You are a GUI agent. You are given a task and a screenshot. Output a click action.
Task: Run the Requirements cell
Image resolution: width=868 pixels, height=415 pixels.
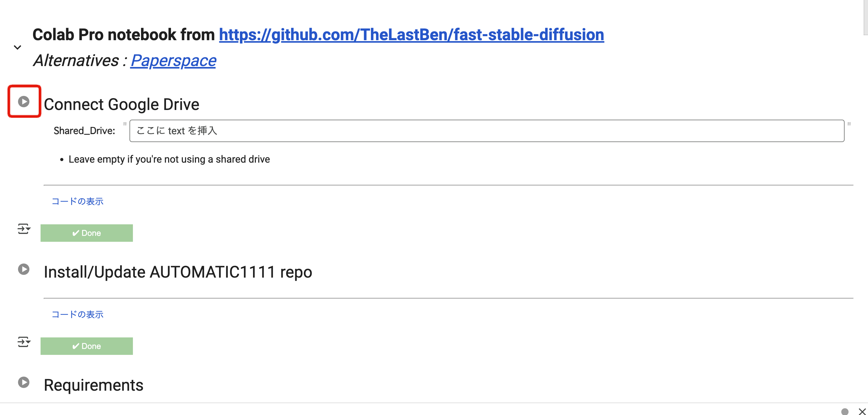[24, 382]
